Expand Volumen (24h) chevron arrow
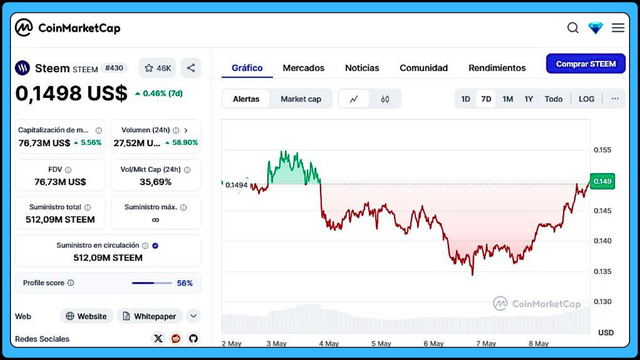640x360 pixels. pos(186,131)
